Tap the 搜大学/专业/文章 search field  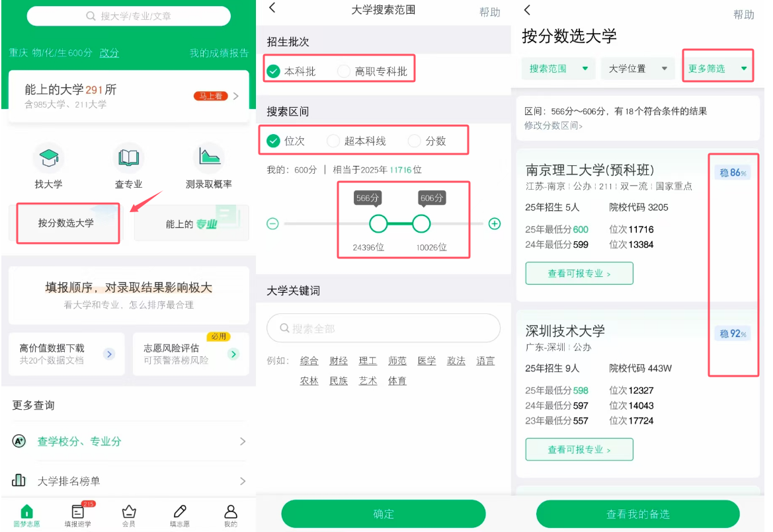128,15
